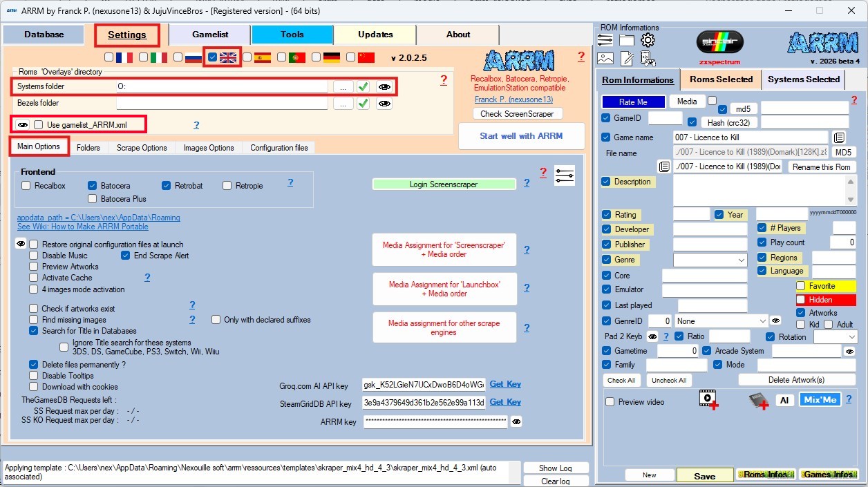Screen dimensions: 868x487
Task: Click the image icon under ROM Informations
Action: click(x=605, y=59)
